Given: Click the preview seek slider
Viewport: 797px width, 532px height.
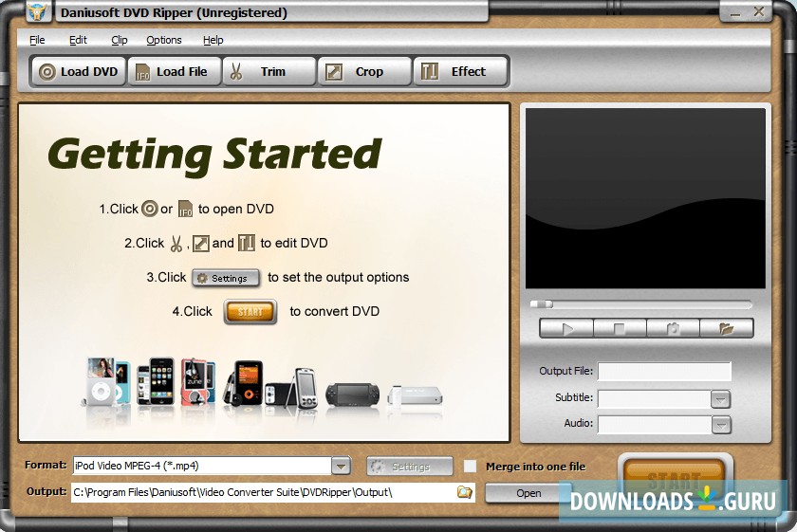Looking at the screenshot, I should [640, 304].
